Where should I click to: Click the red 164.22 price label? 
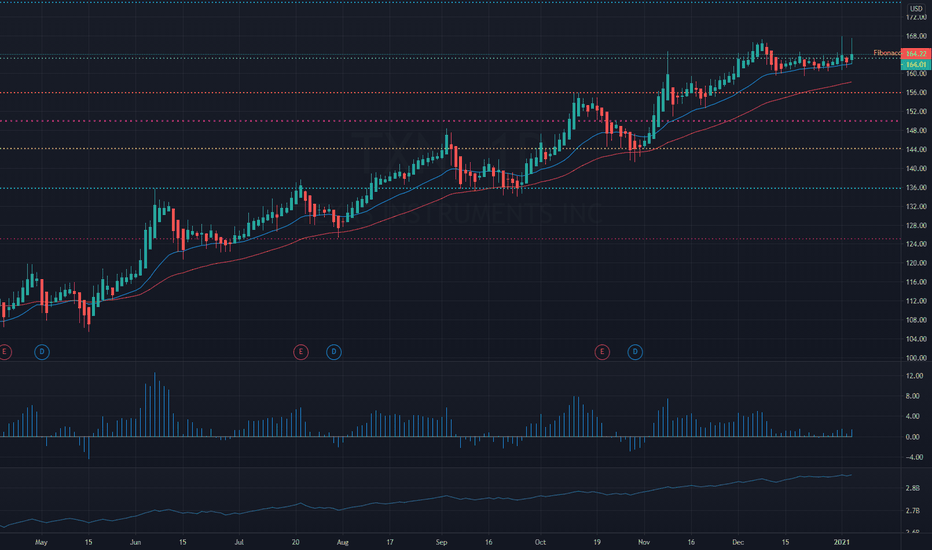[x=916, y=54]
